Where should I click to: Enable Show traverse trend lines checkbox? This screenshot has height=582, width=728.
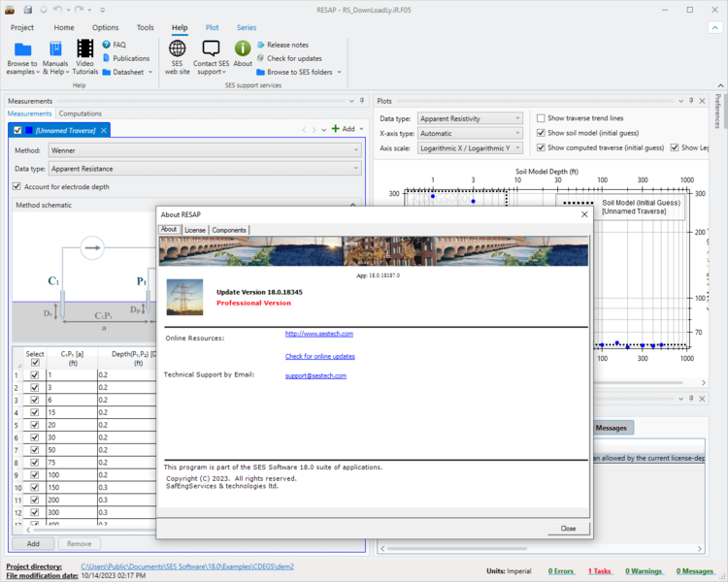tap(541, 118)
